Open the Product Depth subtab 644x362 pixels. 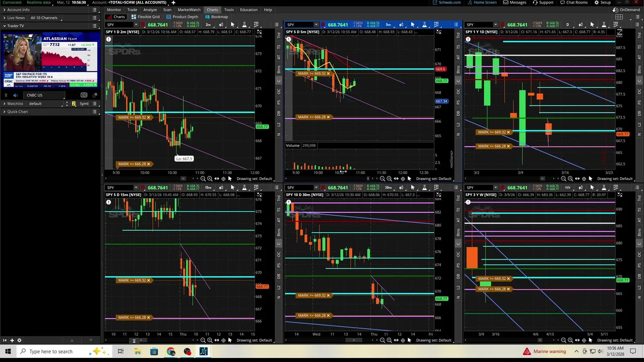tap(182, 17)
